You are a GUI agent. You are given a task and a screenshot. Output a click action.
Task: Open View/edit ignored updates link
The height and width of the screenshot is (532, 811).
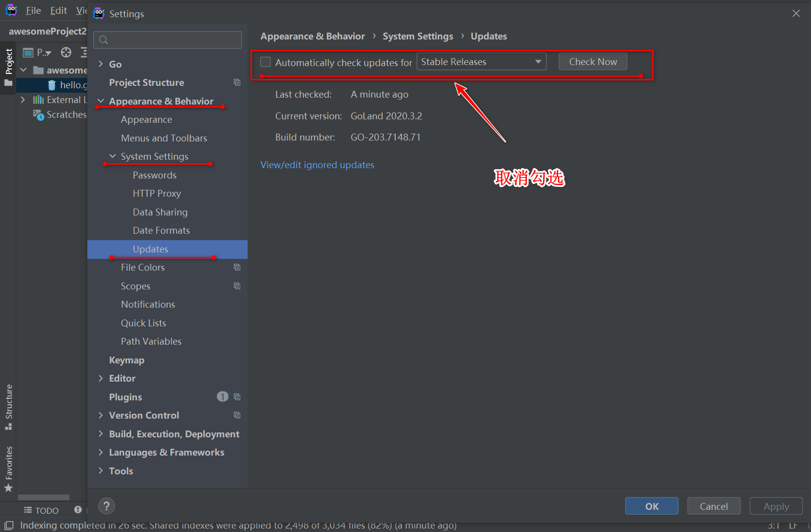point(317,165)
